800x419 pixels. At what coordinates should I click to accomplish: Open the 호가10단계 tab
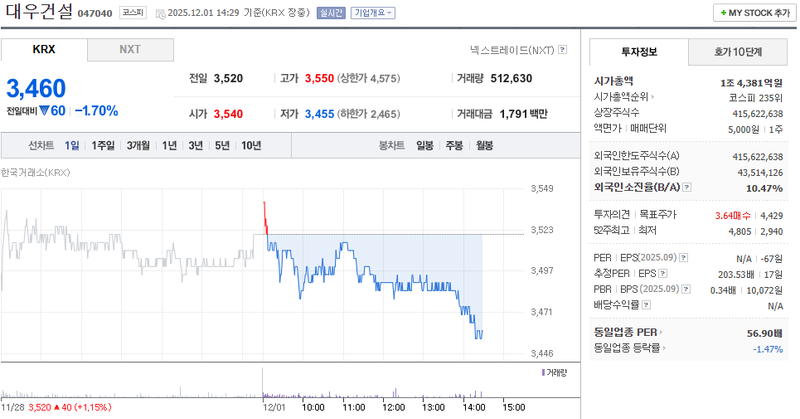738,52
